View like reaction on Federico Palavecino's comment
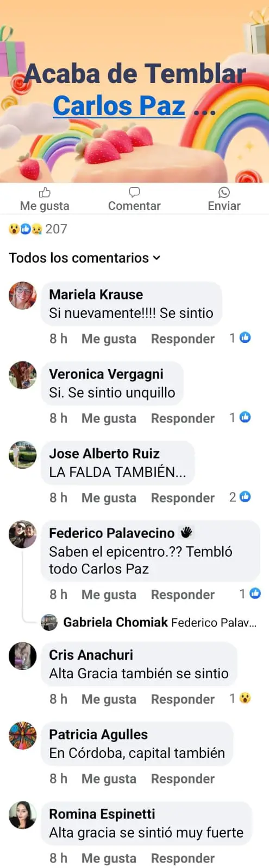Viewport: 269px width, 868px height. [251, 594]
